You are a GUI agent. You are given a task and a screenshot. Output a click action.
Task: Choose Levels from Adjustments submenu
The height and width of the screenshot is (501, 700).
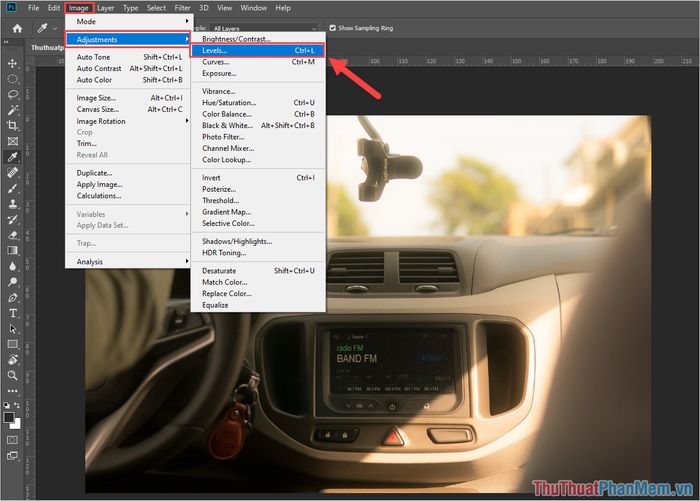(x=258, y=50)
